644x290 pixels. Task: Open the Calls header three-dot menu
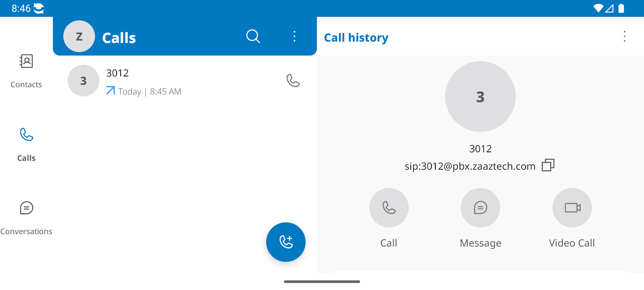click(x=294, y=36)
